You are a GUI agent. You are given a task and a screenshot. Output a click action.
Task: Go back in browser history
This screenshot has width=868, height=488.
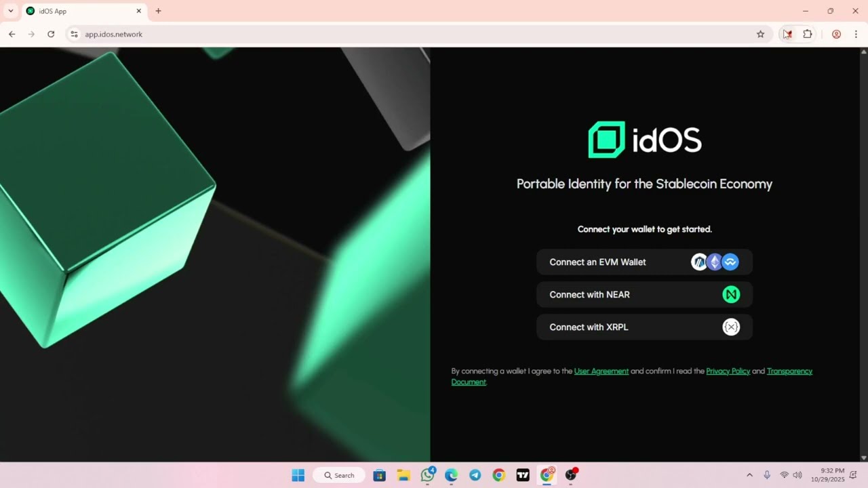[x=12, y=34]
